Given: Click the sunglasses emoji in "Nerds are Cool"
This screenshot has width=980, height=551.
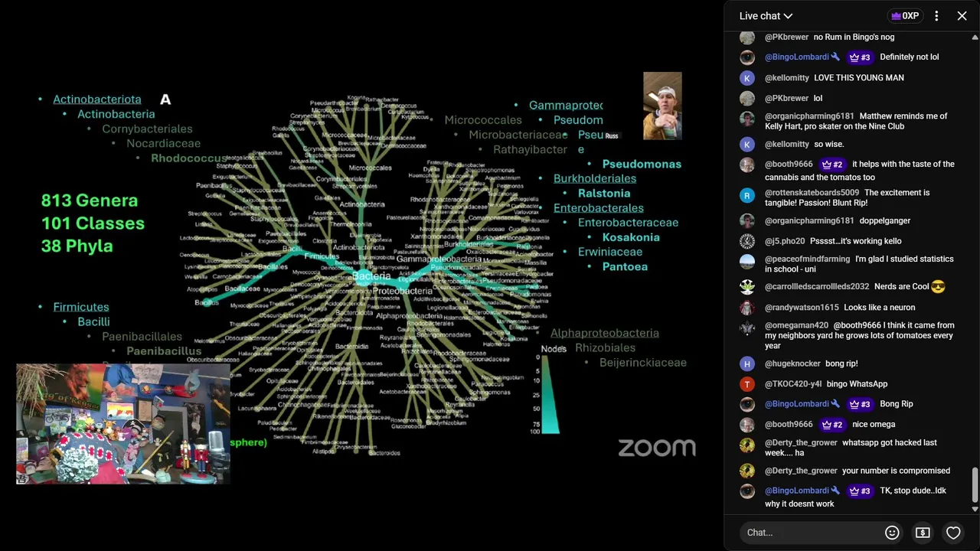Looking at the screenshot, I should coord(938,287).
